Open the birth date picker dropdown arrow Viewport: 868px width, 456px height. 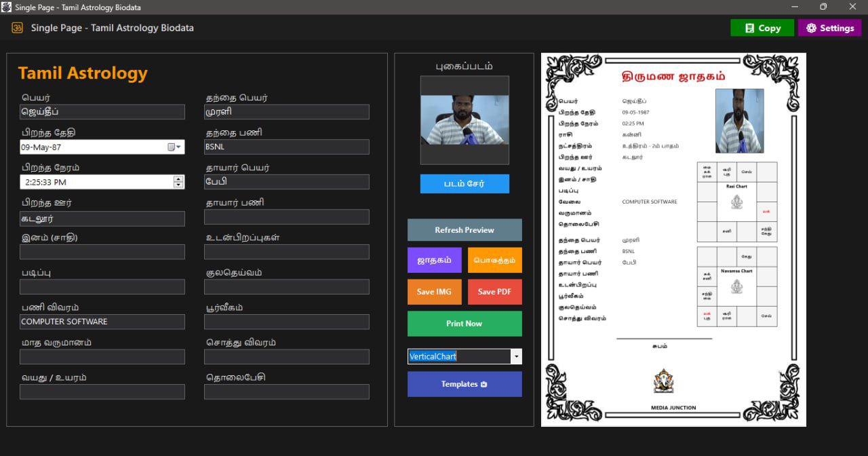pyautogui.click(x=179, y=147)
